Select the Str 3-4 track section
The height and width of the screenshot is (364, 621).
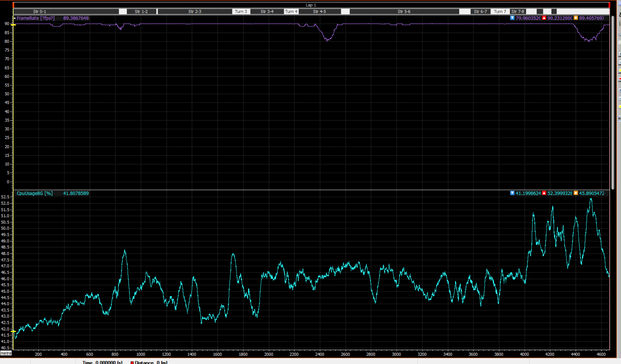pyautogui.click(x=267, y=11)
